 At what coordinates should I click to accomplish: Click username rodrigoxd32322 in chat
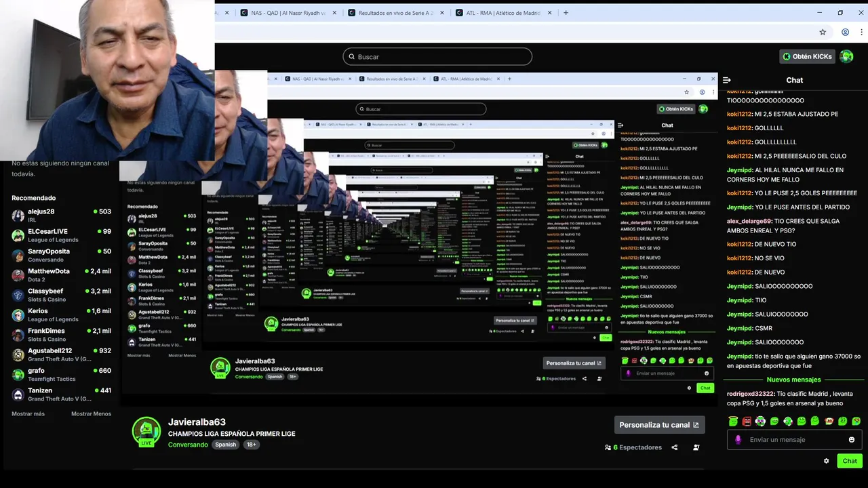pyautogui.click(x=751, y=394)
